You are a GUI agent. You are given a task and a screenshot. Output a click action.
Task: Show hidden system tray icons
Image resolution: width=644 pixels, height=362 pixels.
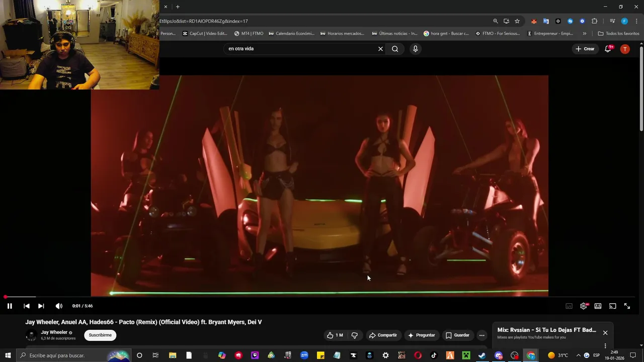578,355
